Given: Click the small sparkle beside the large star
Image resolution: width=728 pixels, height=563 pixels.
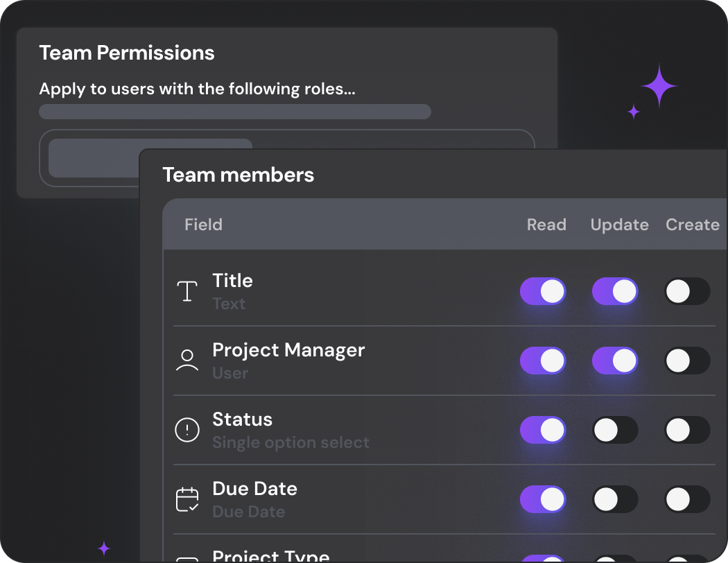Looking at the screenshot, I should point(633,111).
